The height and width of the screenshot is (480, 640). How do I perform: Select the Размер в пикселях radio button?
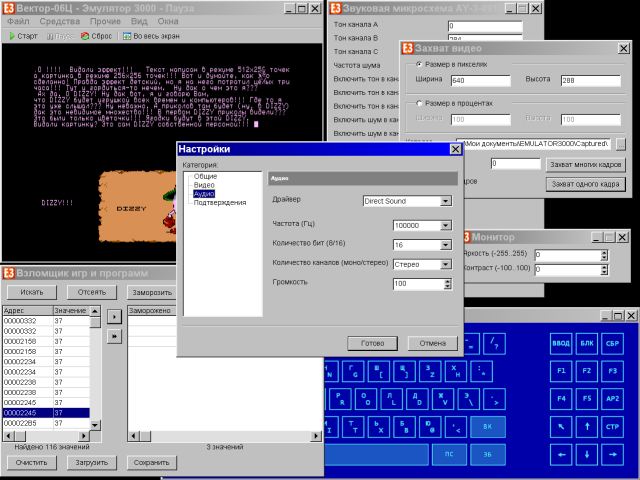click(x=419, y=64)
